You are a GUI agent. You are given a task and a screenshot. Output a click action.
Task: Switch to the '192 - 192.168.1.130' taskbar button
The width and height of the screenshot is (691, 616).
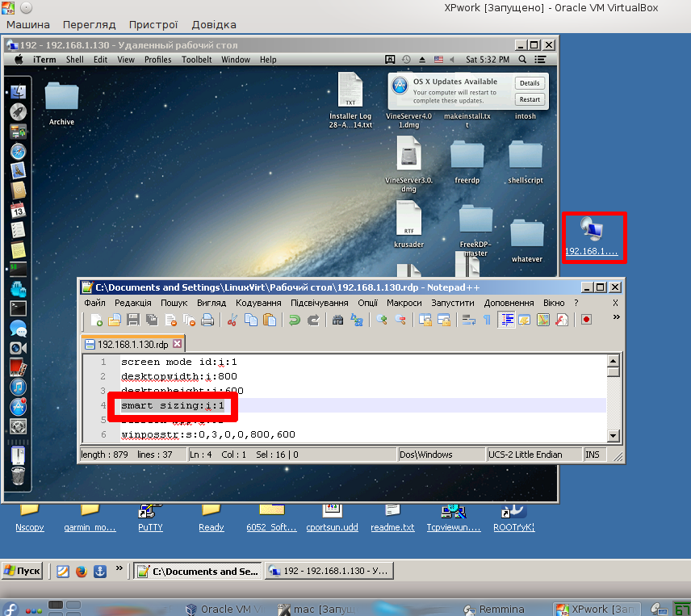pos(329,571)
